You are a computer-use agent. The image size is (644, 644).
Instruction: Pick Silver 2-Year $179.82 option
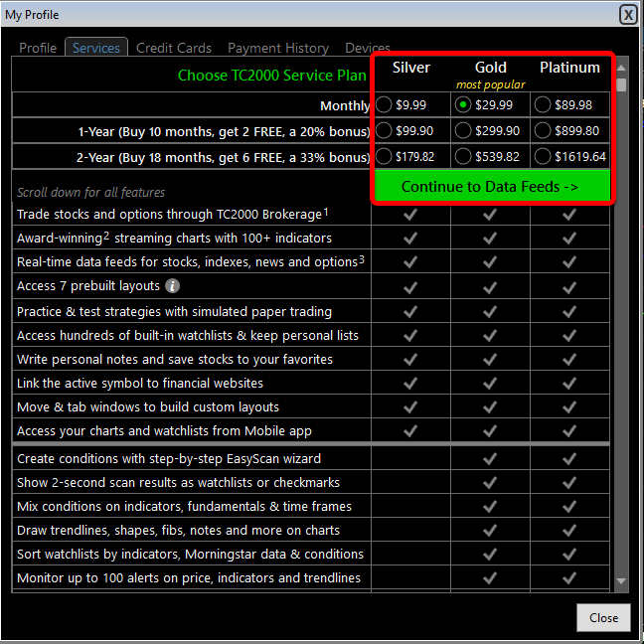click(384, 156)
